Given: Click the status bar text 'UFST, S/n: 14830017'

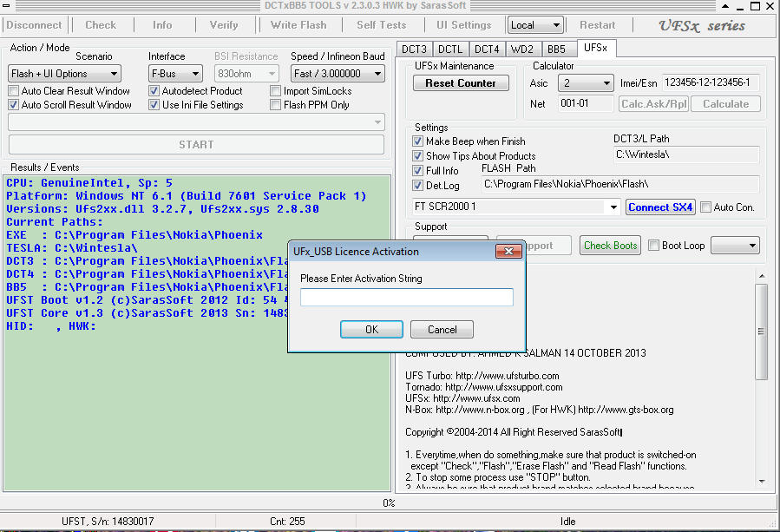Looking at the screenshot, I should (108, 522).
